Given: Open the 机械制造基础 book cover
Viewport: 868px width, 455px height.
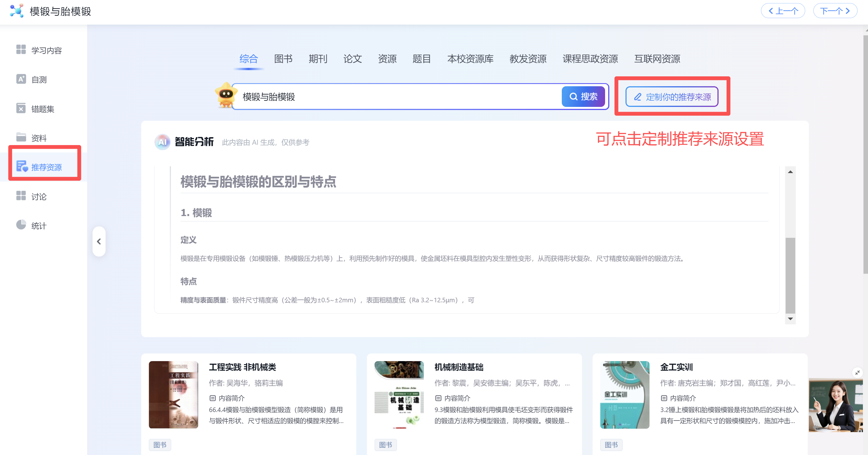Looking at the screenshot, I should [x=399, y=395].
